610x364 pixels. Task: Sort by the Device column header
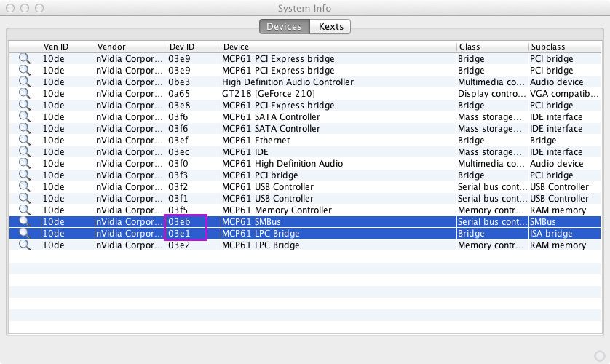[338, 47]
